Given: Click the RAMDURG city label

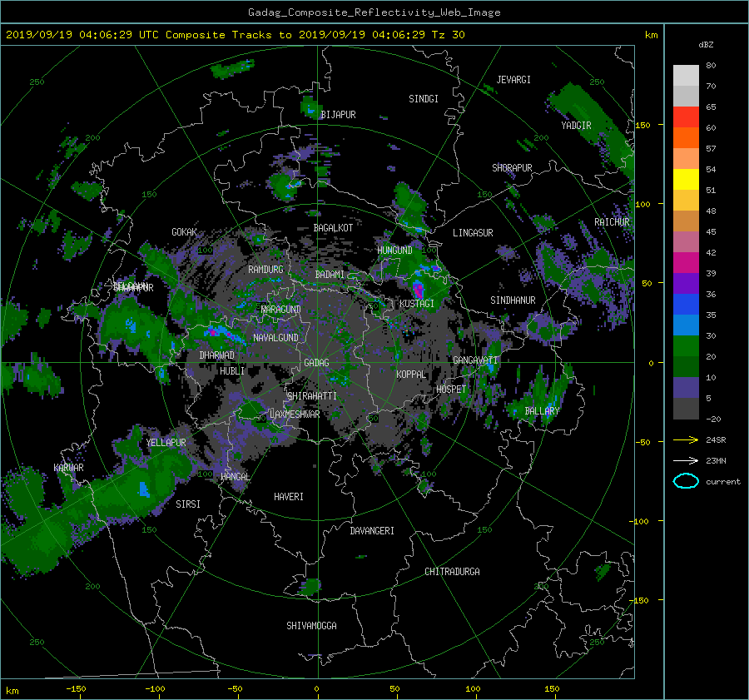Looking at the screenshot, I should click(x=265, y=270).
